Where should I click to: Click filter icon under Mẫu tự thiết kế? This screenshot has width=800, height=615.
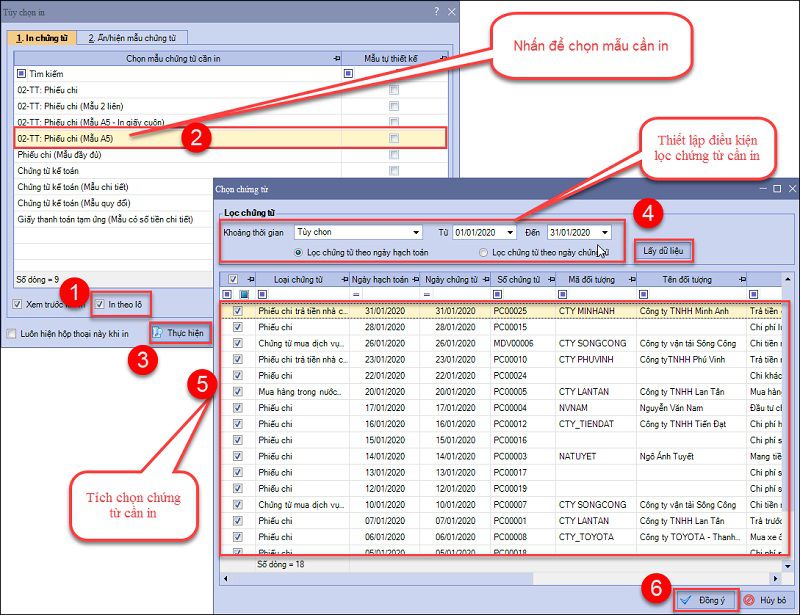(348, 73)
